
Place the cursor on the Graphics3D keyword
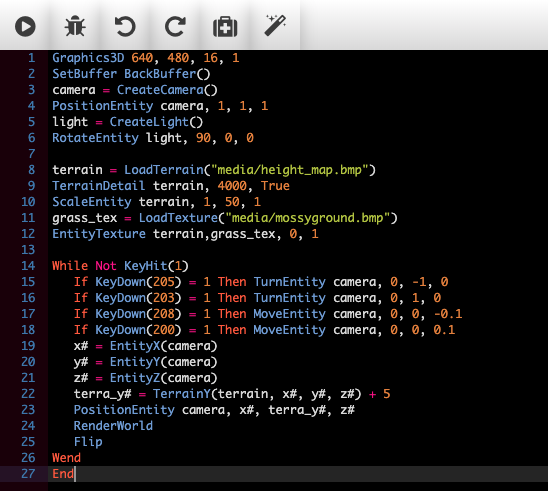click(x=88, y=58)
